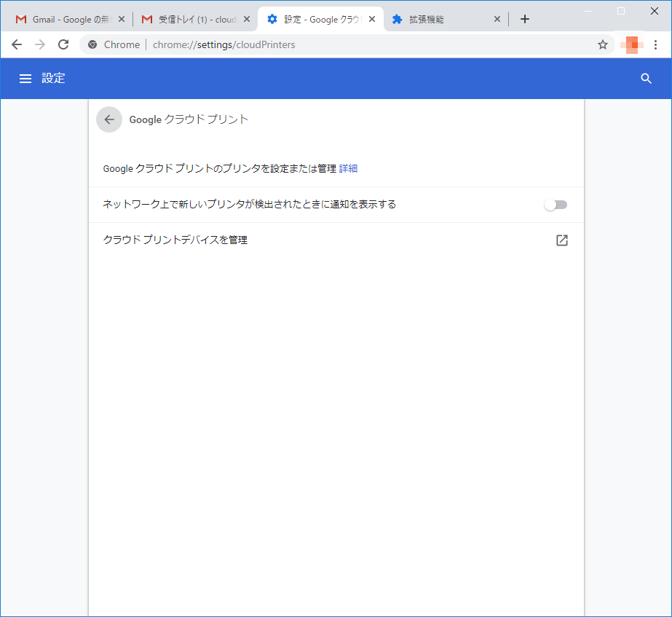Click the Chrome site info icon
The width and height of the screenshot is (672, 617).
92,44
